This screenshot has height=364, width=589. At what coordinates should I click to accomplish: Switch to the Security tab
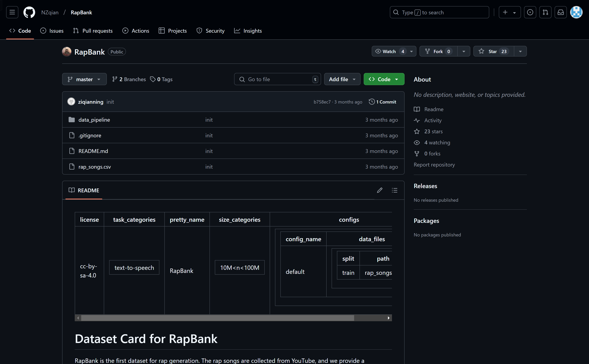tap(210, 31)
